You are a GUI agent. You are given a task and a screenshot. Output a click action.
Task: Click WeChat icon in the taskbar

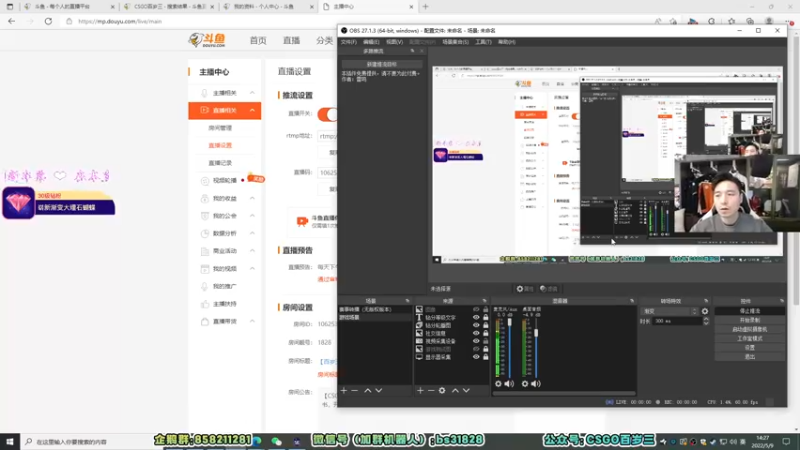(x=277, y=442)
